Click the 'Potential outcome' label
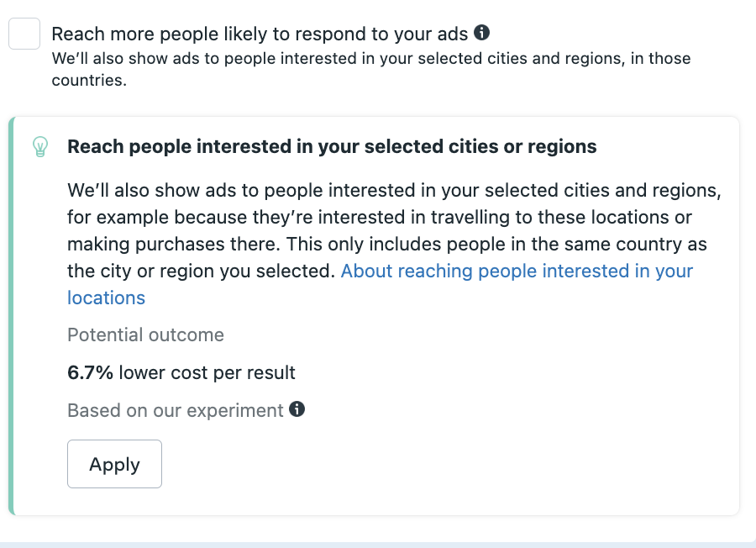Image resolution: width=756 pixels, height=548 pixels. click(145, 335)
